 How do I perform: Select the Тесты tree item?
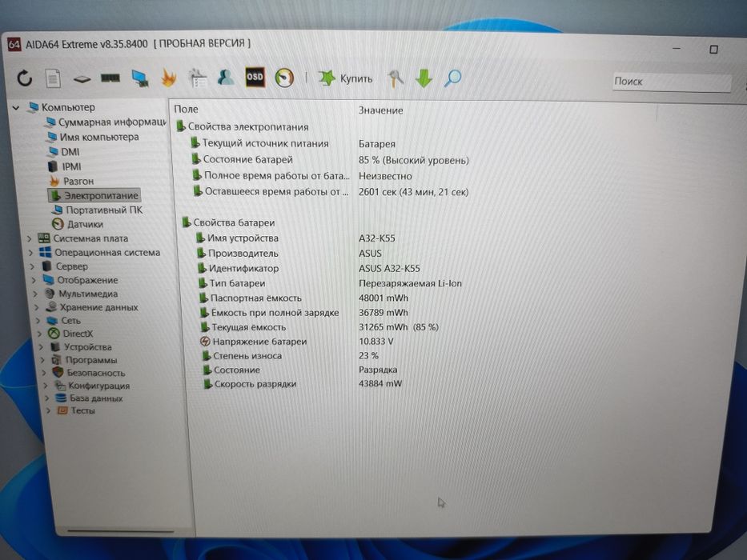(x=83, y=410)
